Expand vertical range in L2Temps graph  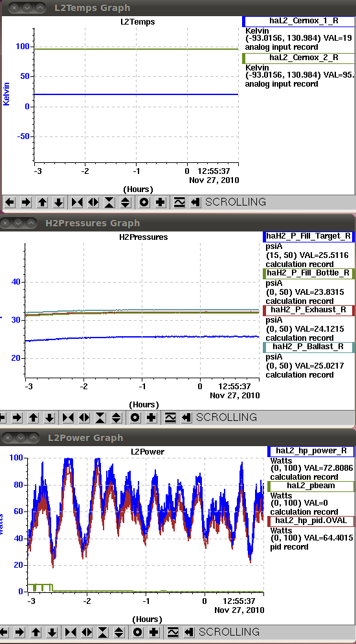coord(126,202)
